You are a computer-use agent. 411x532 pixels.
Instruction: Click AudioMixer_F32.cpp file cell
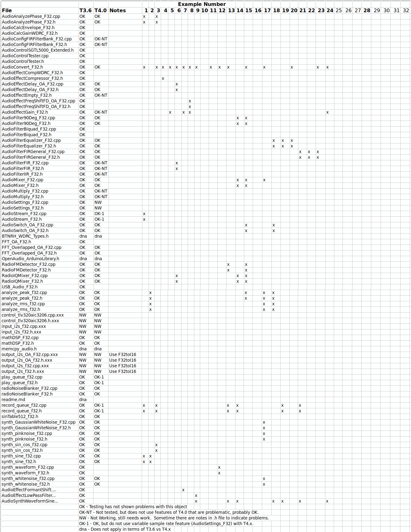click(39, 180)
